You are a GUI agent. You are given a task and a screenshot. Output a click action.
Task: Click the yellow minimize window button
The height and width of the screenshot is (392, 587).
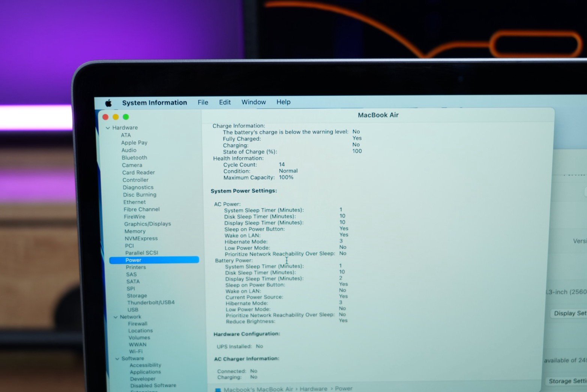pos(116,117)
